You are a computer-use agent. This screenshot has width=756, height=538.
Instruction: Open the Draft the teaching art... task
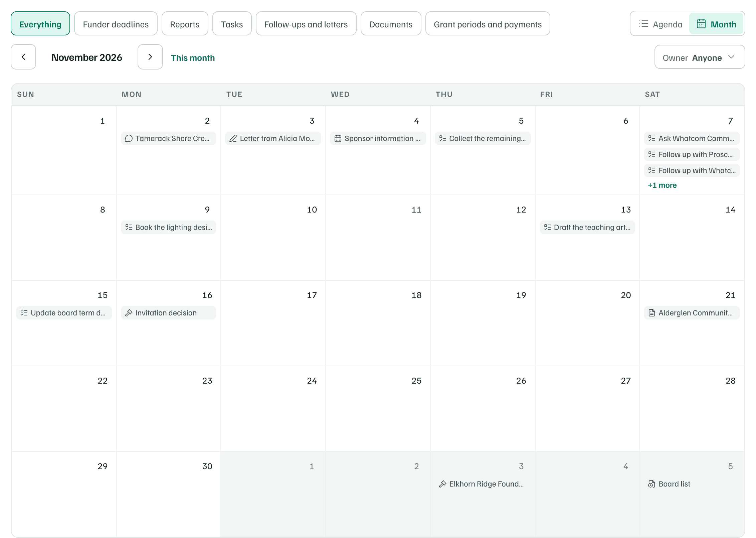[587, 227]
